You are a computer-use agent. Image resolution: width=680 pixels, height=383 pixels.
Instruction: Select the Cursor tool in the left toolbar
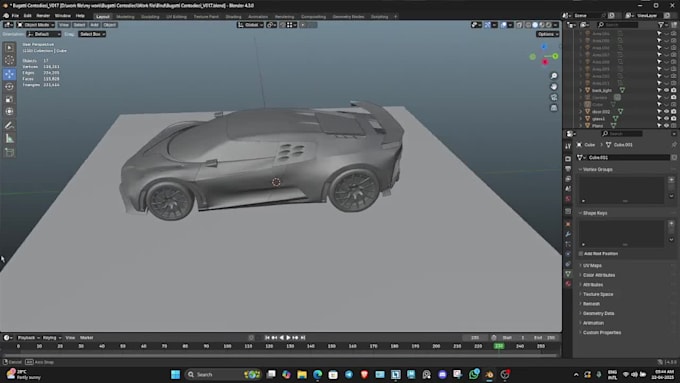point(9,60)
